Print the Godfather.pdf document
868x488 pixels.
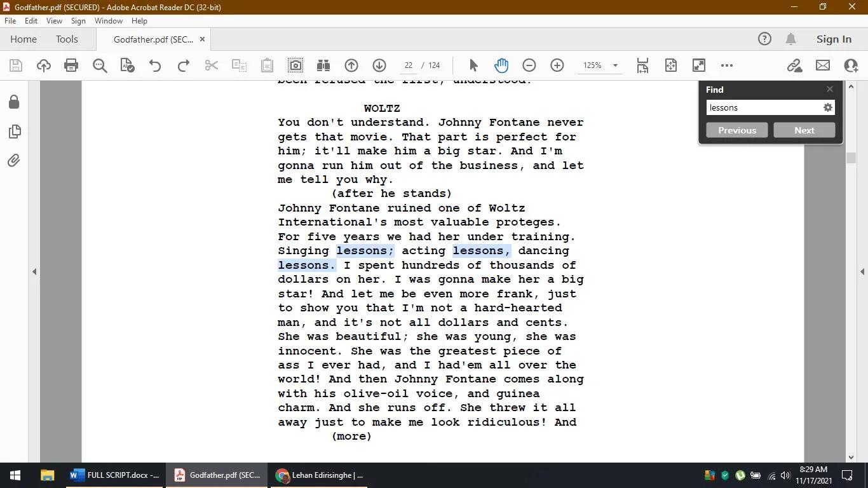(x=71, y=65)
